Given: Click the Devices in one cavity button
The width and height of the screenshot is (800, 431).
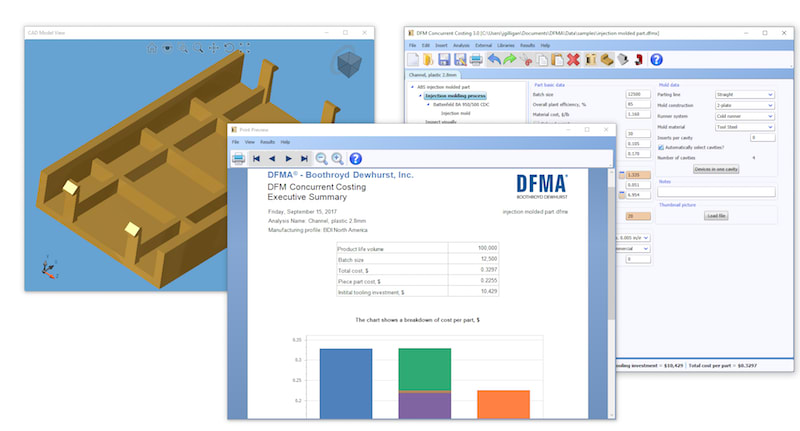Looking at the screenshot, I should point(716,169).
